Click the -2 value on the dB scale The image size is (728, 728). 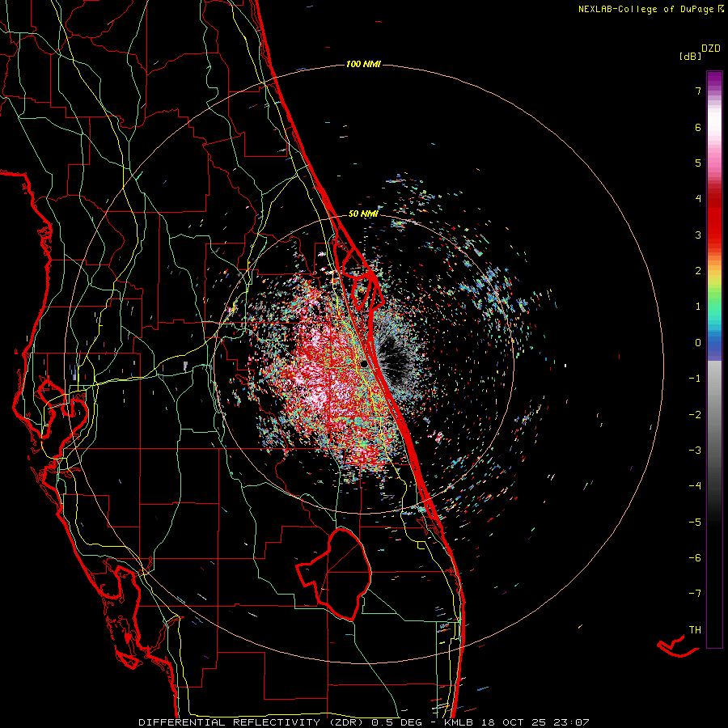pos(695,415)
